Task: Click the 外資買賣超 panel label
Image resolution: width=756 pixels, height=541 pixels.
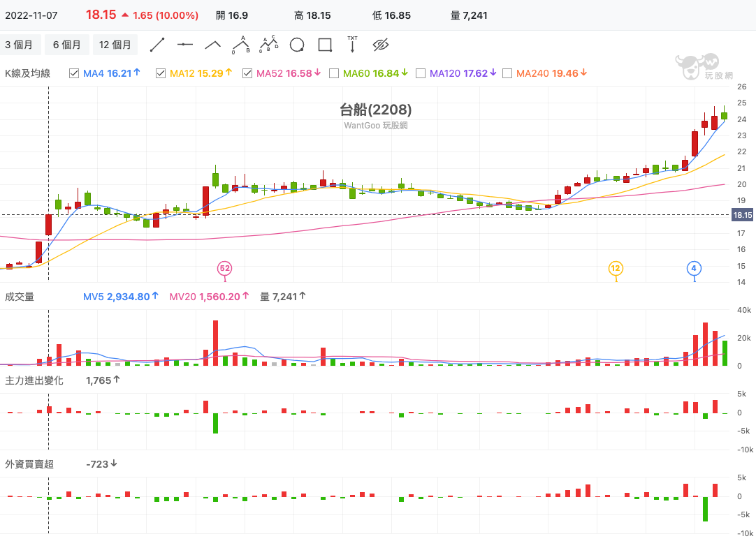Action: tap(29, 464)
